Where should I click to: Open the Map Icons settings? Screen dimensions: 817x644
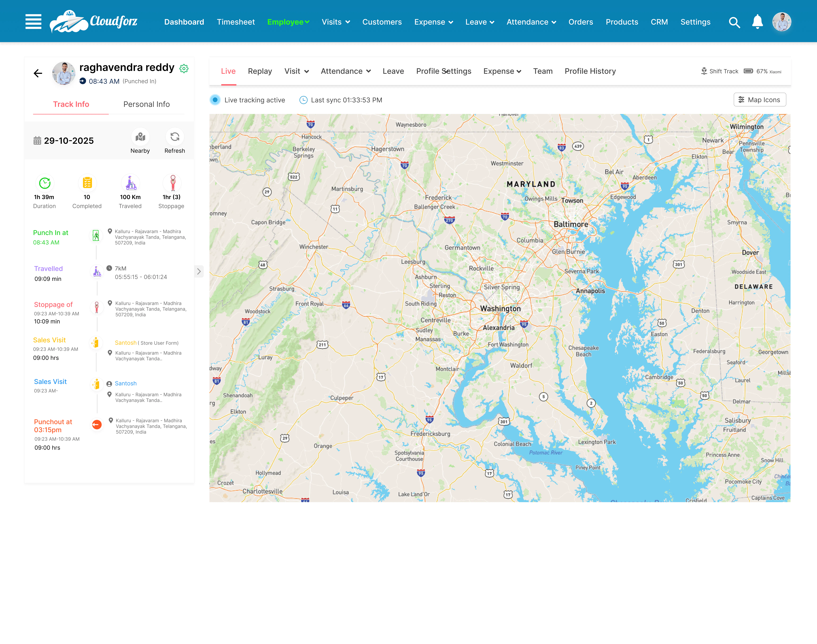[x=760, y=100]
